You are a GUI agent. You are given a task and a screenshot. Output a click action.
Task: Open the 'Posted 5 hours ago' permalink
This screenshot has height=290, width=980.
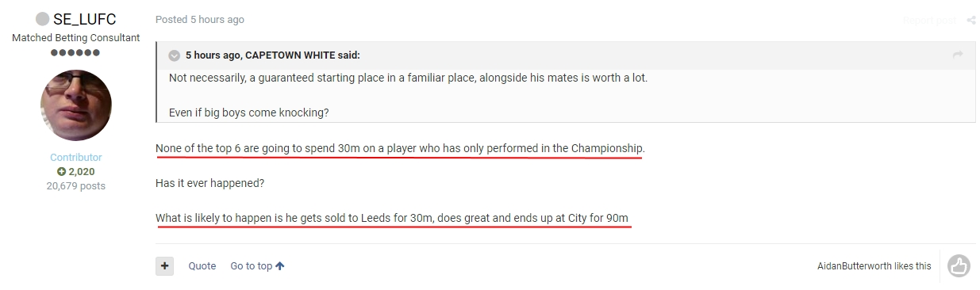pyautogui.click(x=200, y=20)
